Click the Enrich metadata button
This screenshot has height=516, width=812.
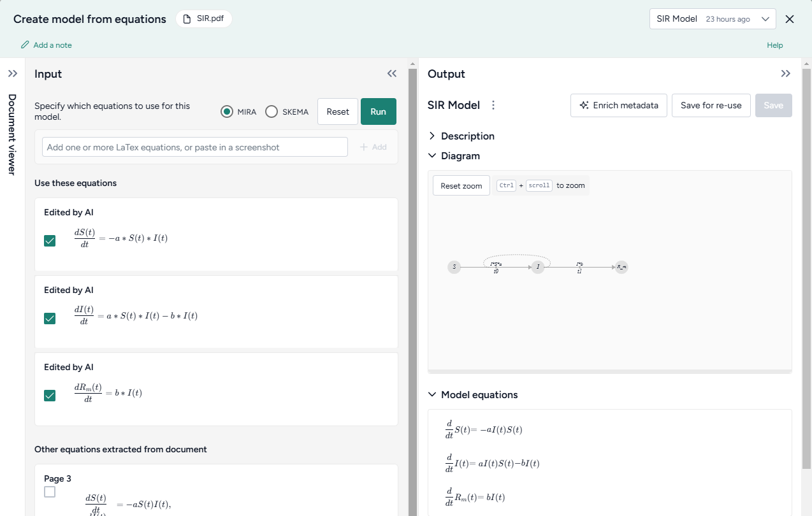[x=618, y=105]
